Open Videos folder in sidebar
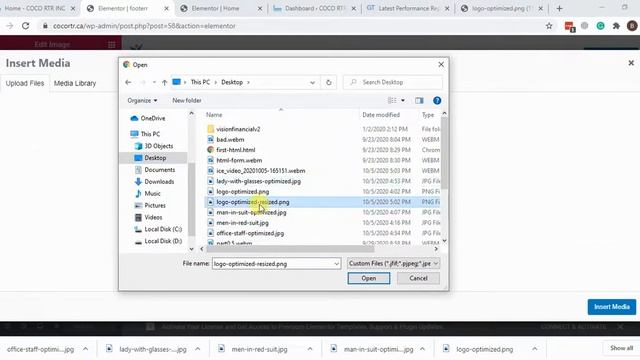This screenshot has width=640, height=360. coord(149,217)
